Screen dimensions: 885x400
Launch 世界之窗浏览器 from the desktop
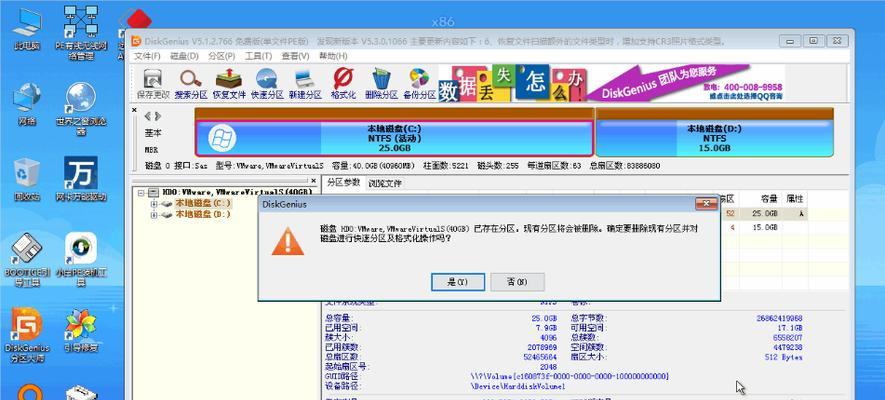81,109
